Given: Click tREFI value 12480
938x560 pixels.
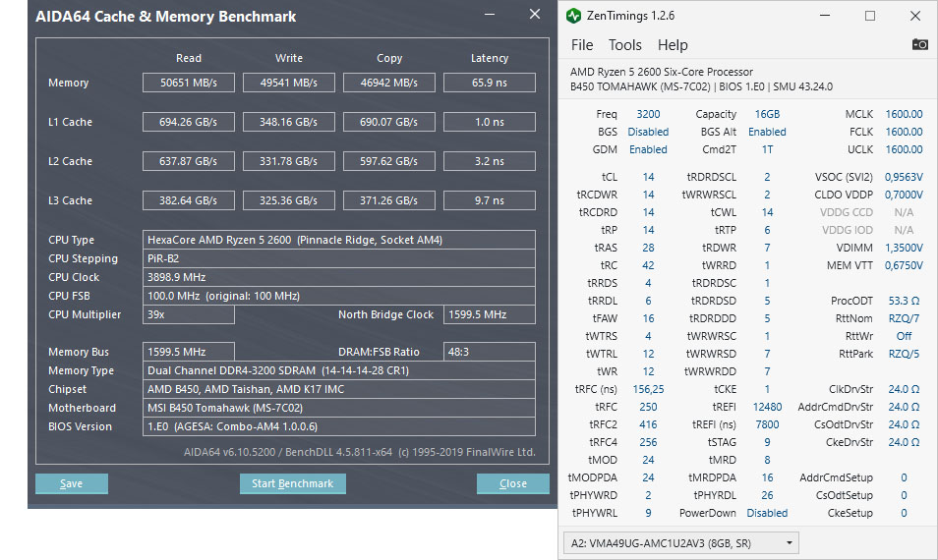Looking at the screenshot, I should (767, 407).
